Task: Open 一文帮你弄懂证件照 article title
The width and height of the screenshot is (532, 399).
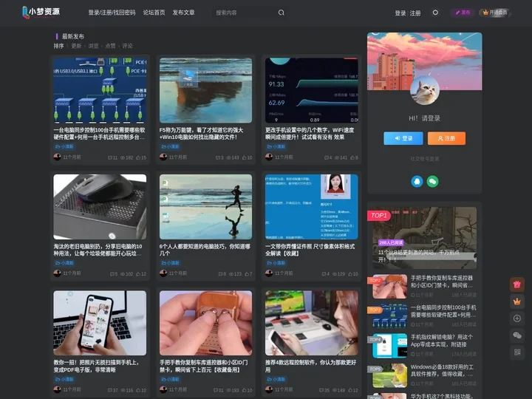Action: (x=310, y=250)
